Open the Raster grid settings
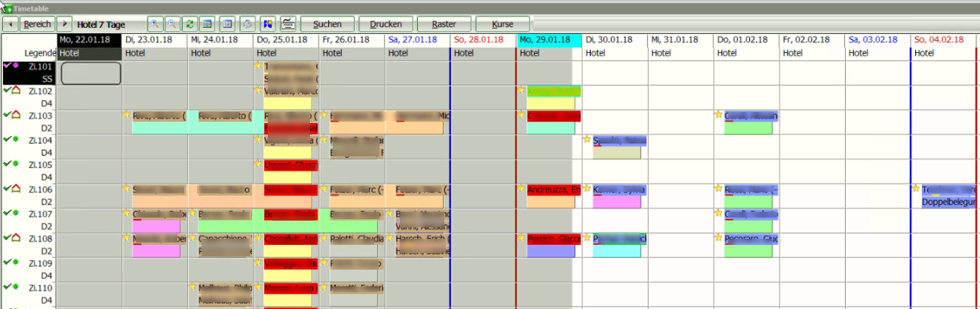Image resolution: width=980 pixels, height=309 pixels. click(444, 24)
